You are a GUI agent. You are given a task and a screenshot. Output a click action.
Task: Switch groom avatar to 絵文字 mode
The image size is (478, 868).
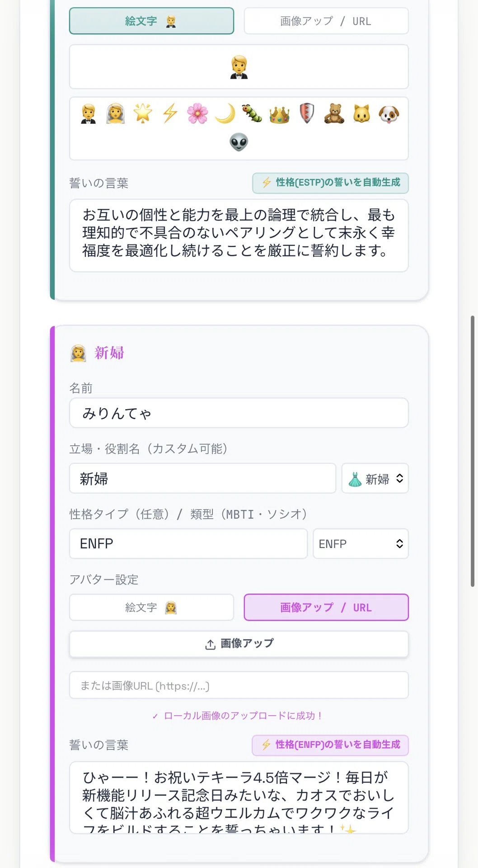pyautogui.click(x=151, y=21)
